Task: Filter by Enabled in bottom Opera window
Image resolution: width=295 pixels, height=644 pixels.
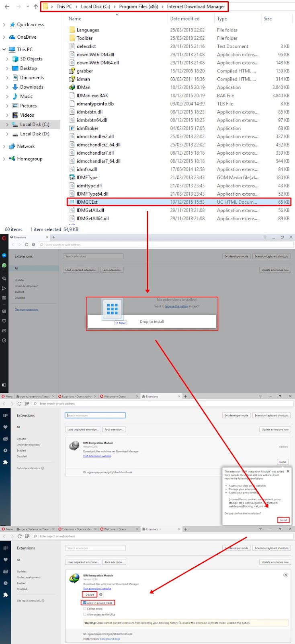Action: (21, 583)
